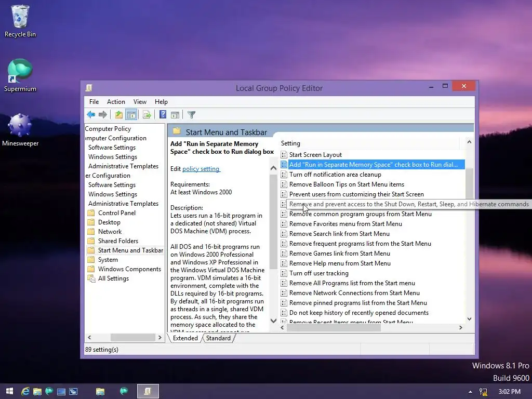Select Remove Games link from Start Menu

[340, 254]
